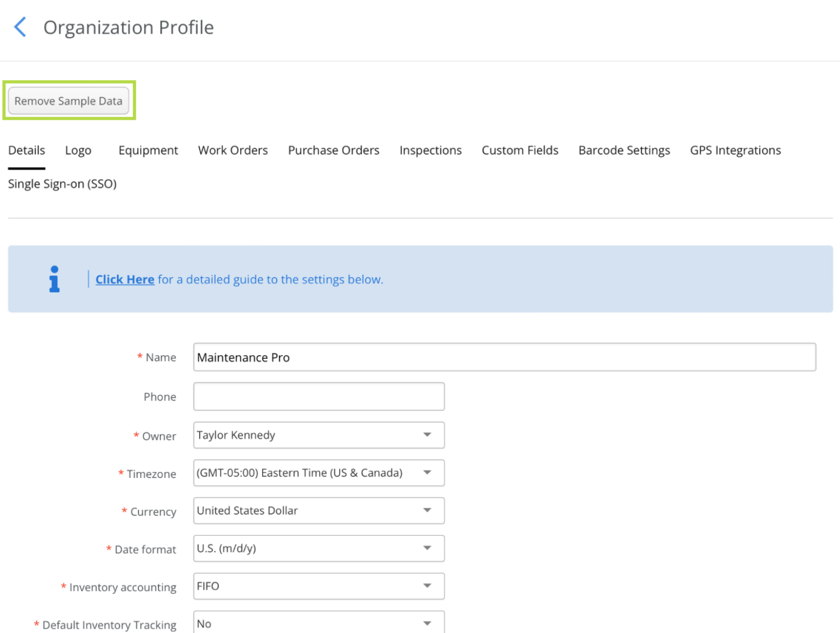Open the Inspections tab
This screenshot has height=633, width=840.
click(430, 151)
